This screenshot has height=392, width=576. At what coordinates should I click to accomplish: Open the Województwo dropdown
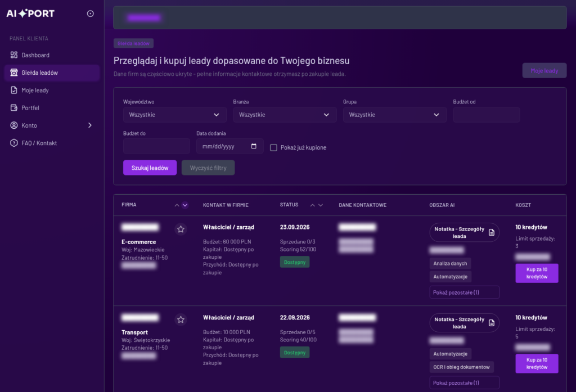tap(174, 115)
